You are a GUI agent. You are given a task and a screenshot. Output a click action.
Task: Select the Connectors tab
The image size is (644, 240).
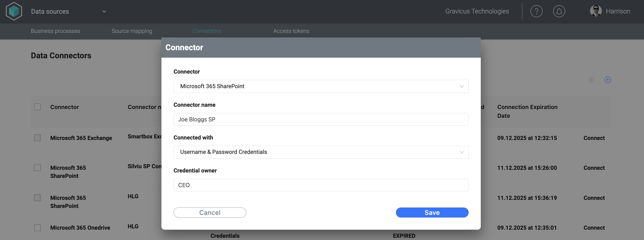(x=207, y=31)
